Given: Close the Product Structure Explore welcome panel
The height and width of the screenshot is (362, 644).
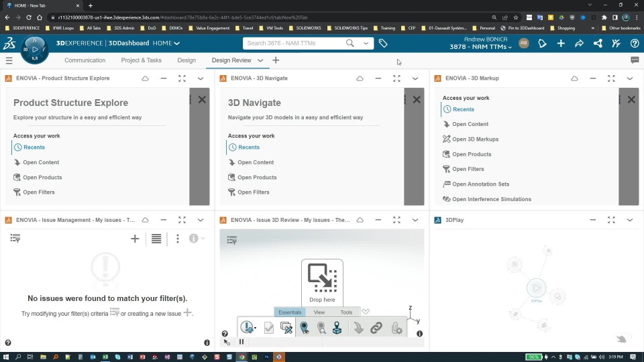Looking at the screenshot, I should [x=202, y=100].
